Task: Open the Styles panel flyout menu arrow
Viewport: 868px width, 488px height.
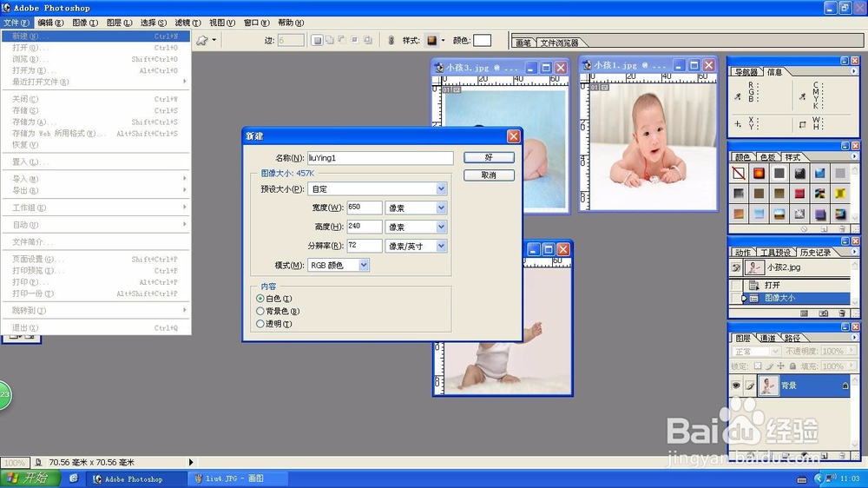Action: (x=853, y=157)
